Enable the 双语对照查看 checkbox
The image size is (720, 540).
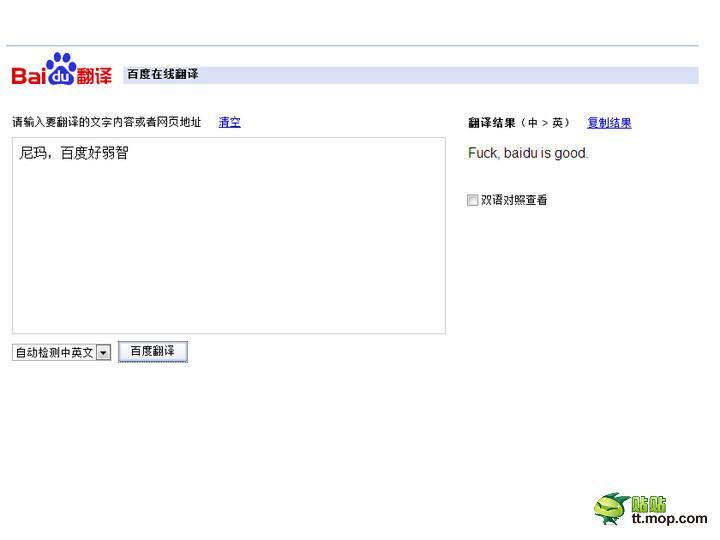click(473, 200)
